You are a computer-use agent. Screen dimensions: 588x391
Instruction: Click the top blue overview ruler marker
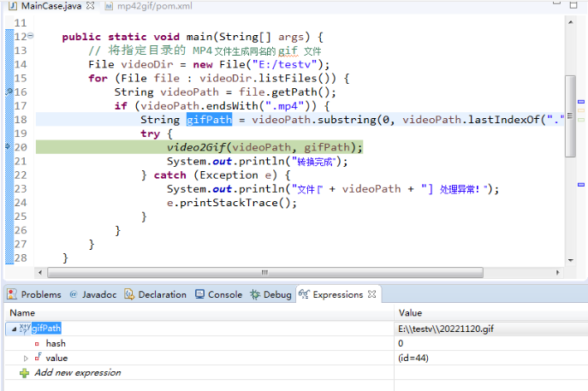[x=581, y=102]
